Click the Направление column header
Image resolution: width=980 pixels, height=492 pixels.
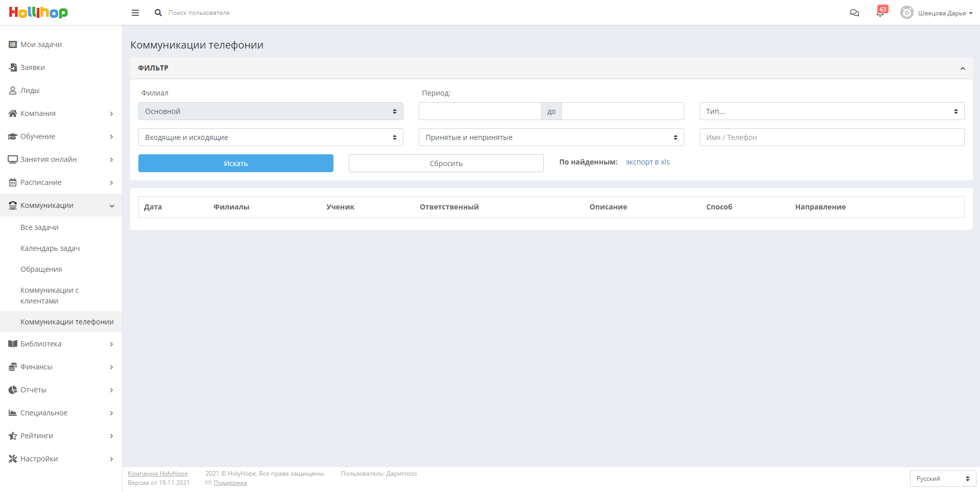[x=820, y=207]
